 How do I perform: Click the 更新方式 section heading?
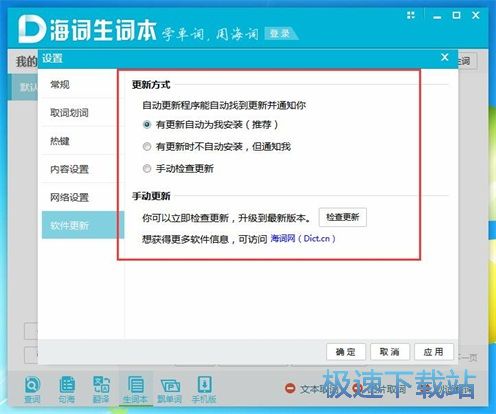point(151,85)
